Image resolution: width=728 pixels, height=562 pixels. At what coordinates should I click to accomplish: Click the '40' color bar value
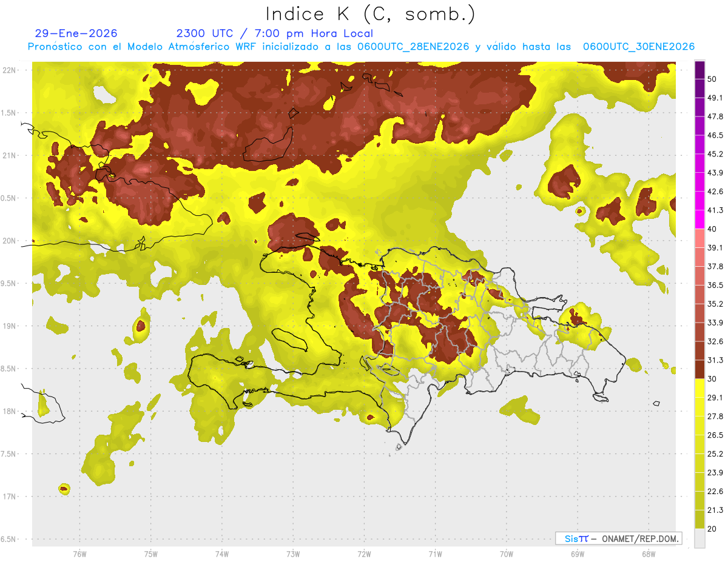click(x=713, y=229)
